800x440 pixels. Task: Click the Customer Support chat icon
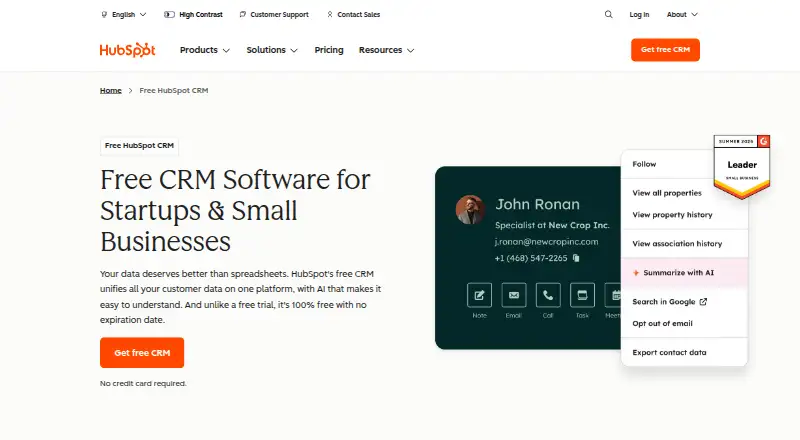pos(243,14)
